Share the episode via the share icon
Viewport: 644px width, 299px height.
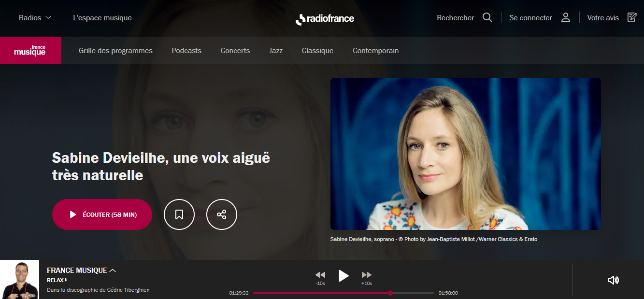(x=222, y=214)
